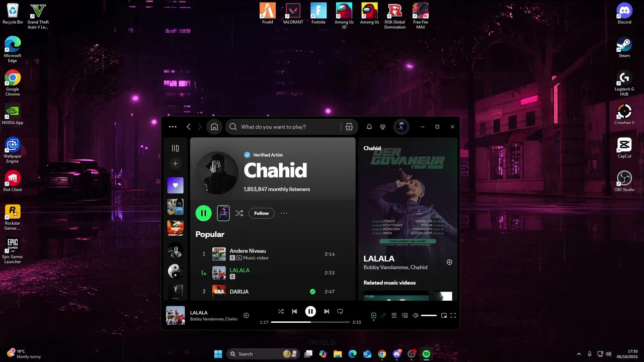The image size is (644, 362).
Task: Open Bobby Vandamme, Chahid artist link in panel
Action: click(x=395, y=267)
